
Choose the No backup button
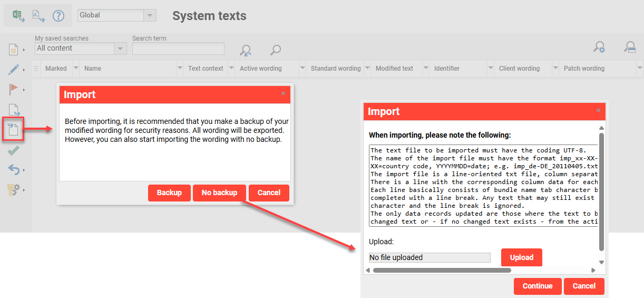[x=219, y=193]
